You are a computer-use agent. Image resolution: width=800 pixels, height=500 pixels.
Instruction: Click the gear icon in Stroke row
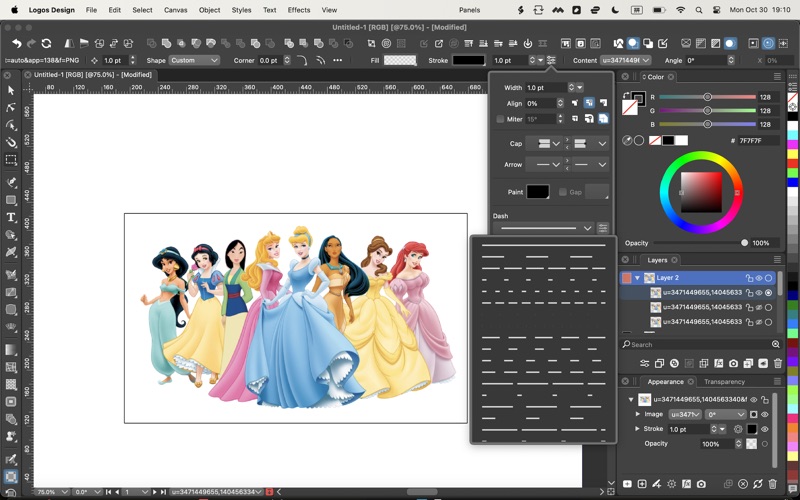tap(738, 429)
